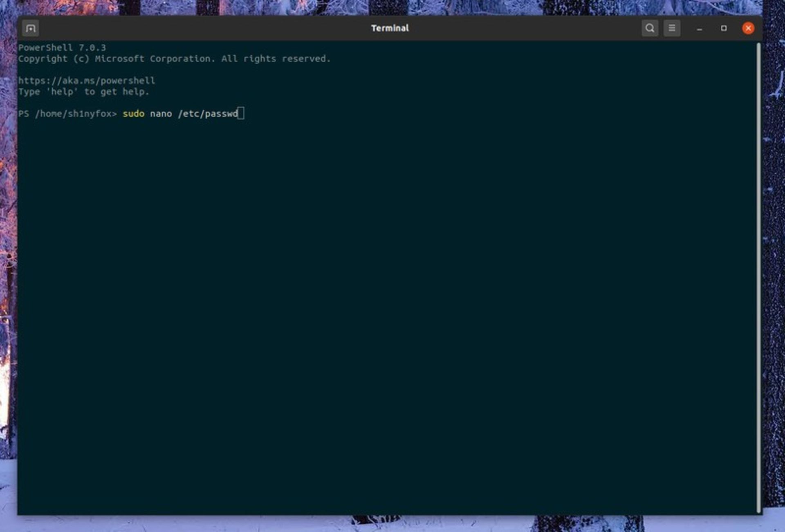Open a new terminal tab via toolbar icon
Screen dimensions: 785x532
pos(30,28)
